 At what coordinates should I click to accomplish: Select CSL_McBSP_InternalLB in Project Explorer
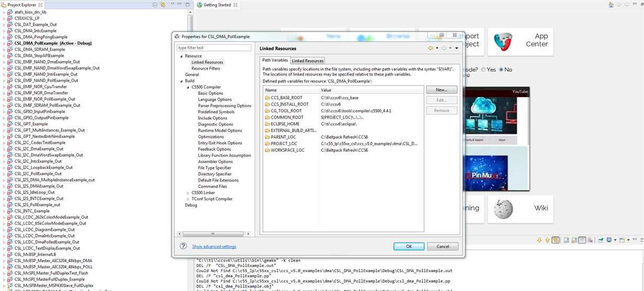pyautogui.click(x=36, y=254)
